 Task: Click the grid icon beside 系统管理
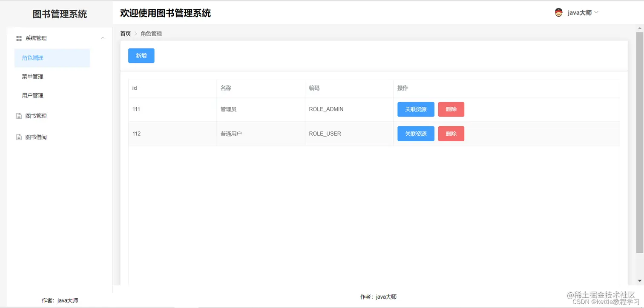click(x=19, y=38)
